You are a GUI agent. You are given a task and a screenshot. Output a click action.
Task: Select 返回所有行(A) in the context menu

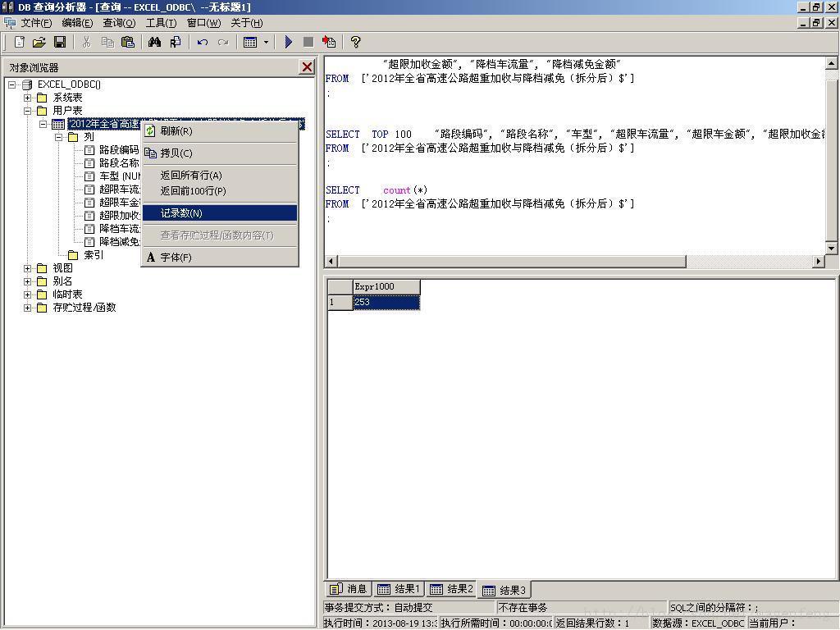220,176
